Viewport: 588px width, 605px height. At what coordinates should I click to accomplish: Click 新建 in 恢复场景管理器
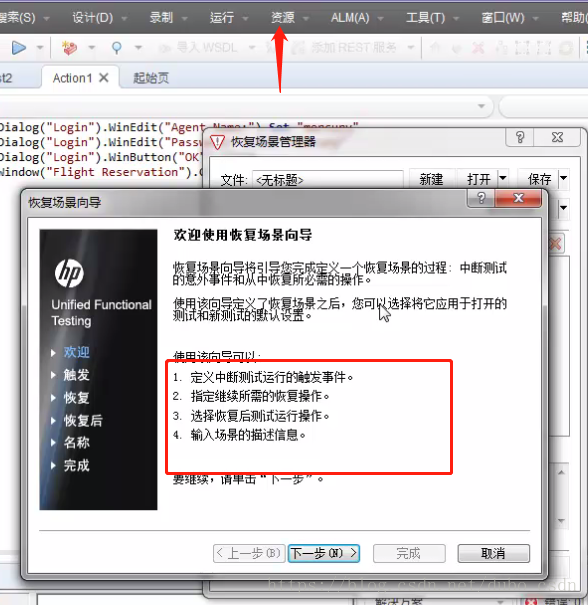click(431, 179)
